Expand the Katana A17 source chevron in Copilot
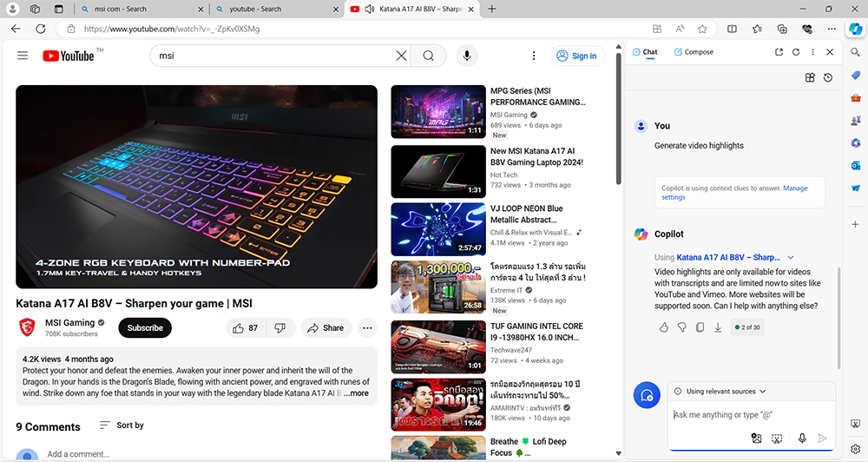 (x=791, y=258)
